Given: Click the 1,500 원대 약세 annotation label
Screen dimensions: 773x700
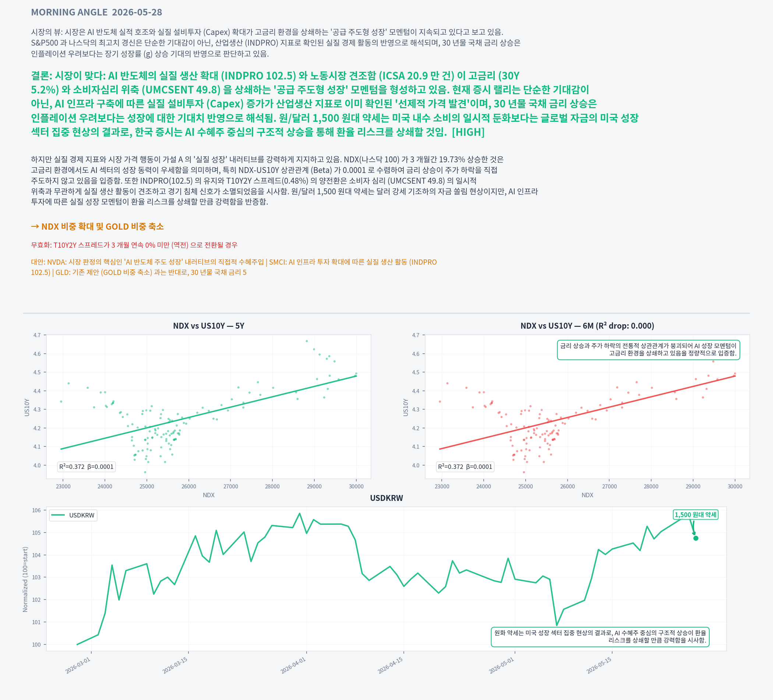Looking at the screenshot, I should click(696, 515).
